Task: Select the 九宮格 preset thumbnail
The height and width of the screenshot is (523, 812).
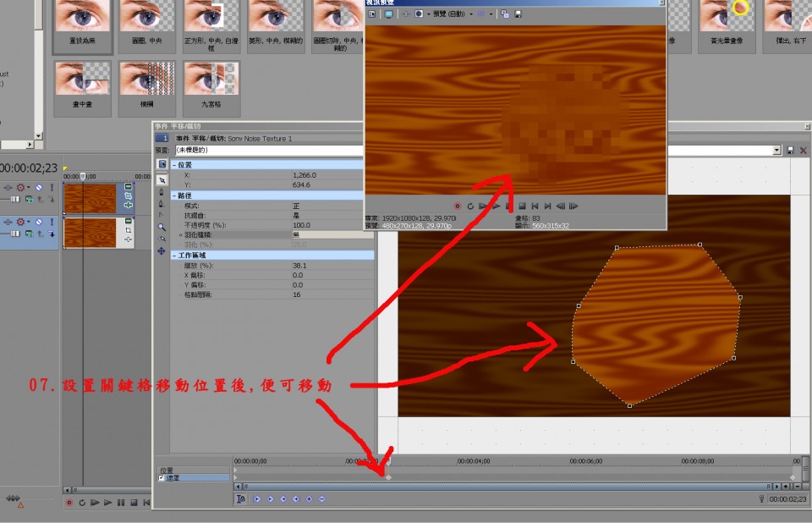Action: pyautogui.click(x=211, y=88)
